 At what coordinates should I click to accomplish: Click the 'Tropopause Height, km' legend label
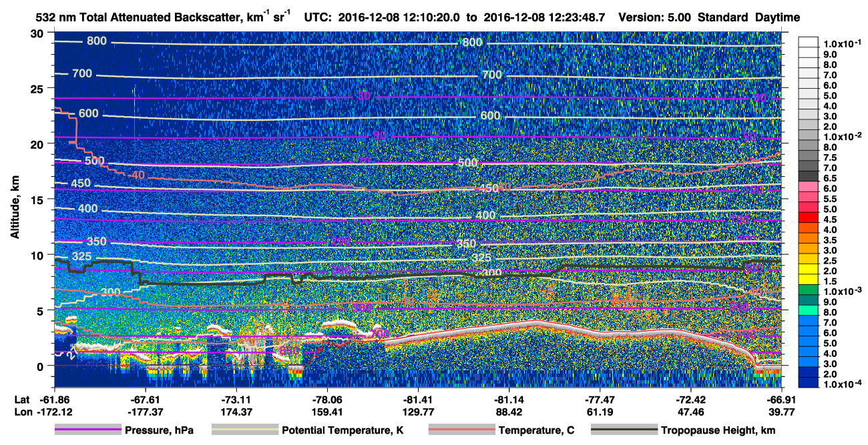pyautogui.click(x=718, y=430)
